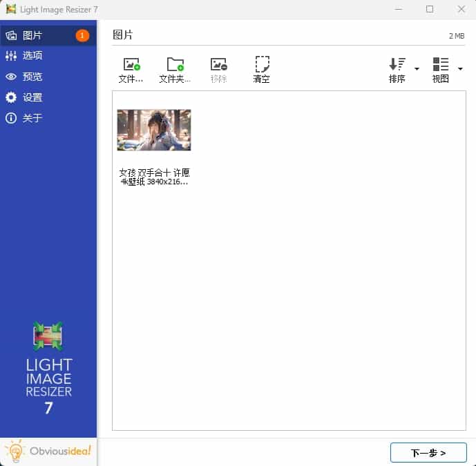Switch to the 选项 (Options) tab
Screen dimensions: 476x466
pos(32,56)
